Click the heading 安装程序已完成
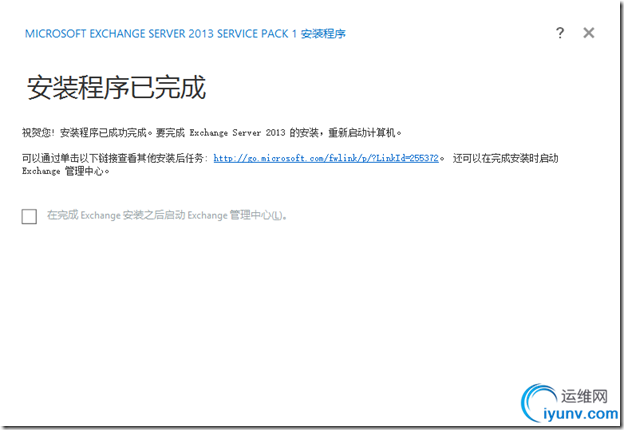Viewport: 624px width, 430px height. (x=116, y=88)
